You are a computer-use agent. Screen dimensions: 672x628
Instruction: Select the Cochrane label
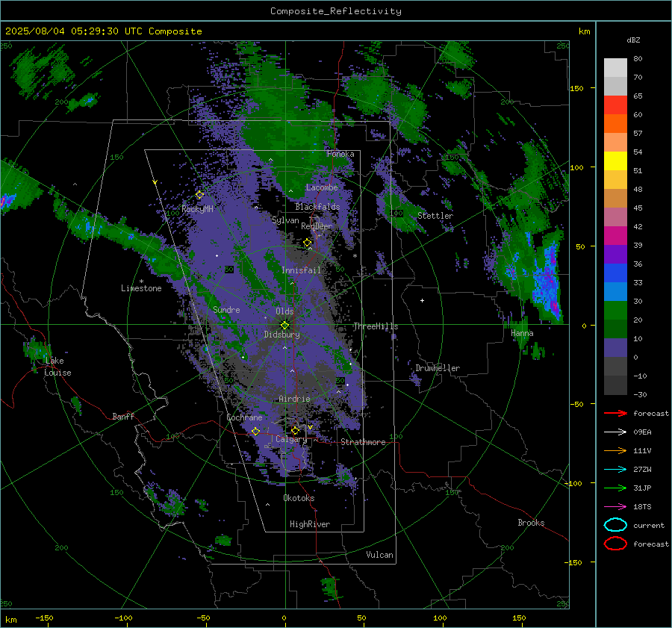[x=244, y=417]
